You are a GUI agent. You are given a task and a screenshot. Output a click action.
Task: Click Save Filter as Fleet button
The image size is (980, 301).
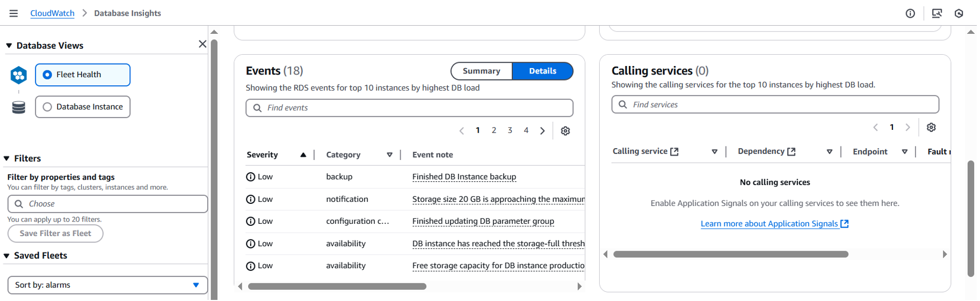click(x=55, y=234)
